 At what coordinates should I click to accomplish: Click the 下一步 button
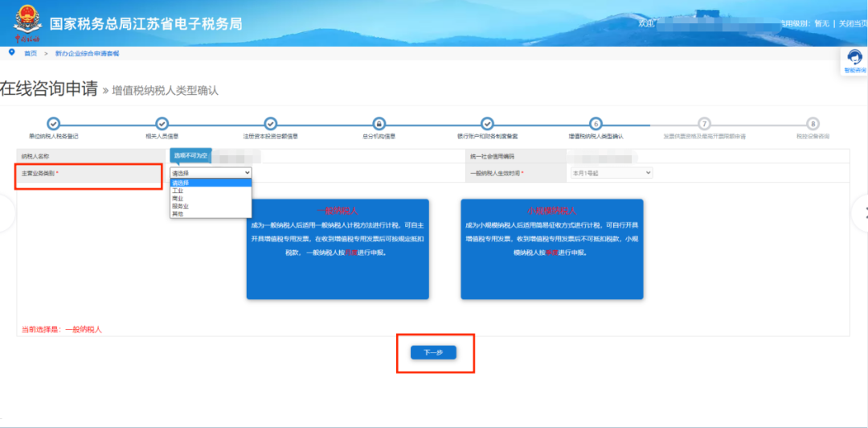tap(433, 352)
